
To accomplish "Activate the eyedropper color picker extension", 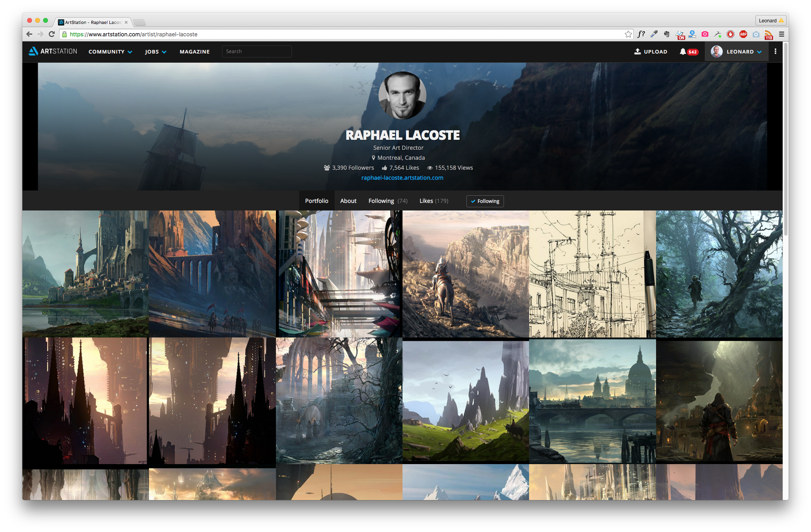I will coord(654,34).
